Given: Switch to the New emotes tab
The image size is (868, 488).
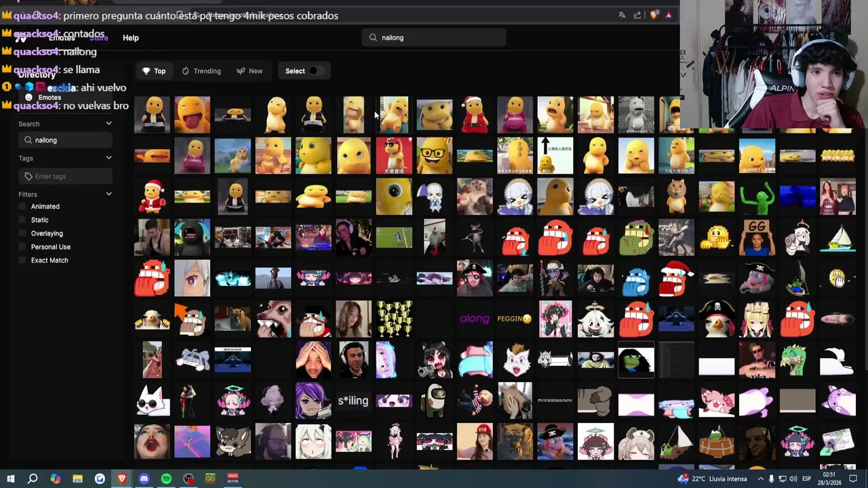Looking at the screenshot, I should pyautogui.click(x=250, y=71).
